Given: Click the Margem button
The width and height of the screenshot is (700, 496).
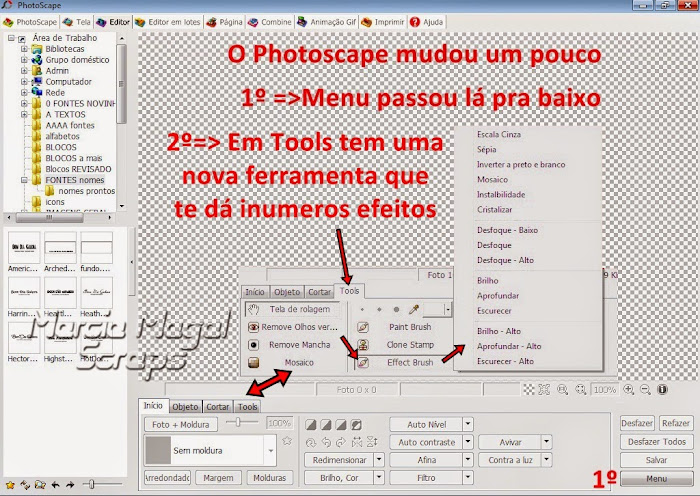Looking at the screenshot, I should 218,478.
